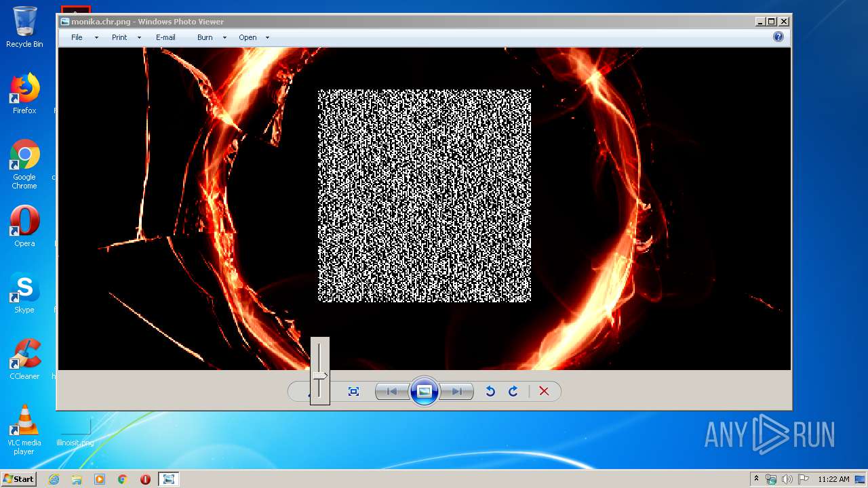Rotate the image clockwise

pos(513,391)
